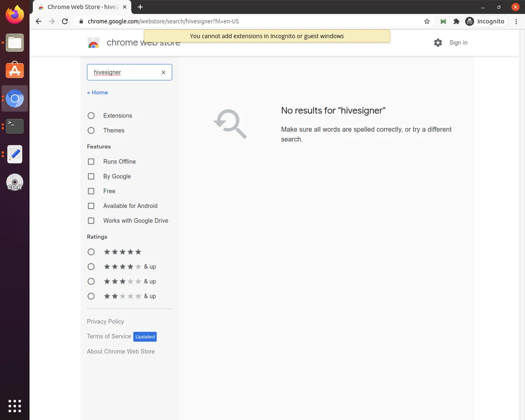This screenshot has width=525, height=420.
Task: Click the No results for "hivesigner" heading
Action: pyautogui.click(x=333, y=110)
